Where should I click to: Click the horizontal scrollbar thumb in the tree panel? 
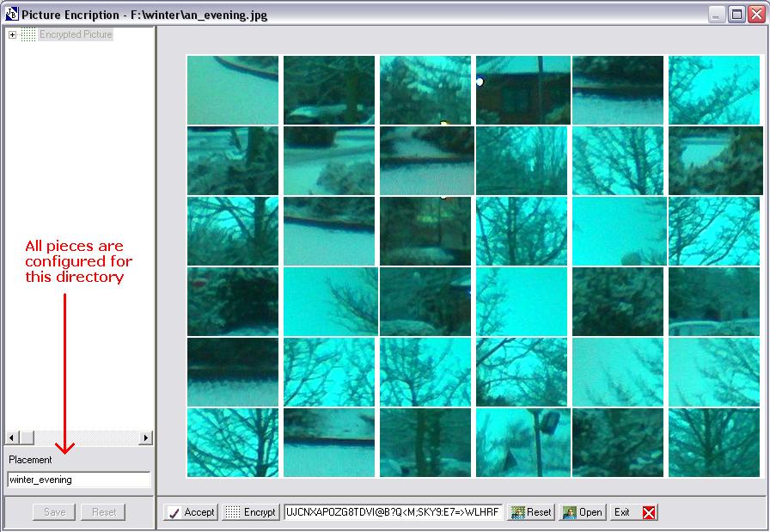click(27, 437)
